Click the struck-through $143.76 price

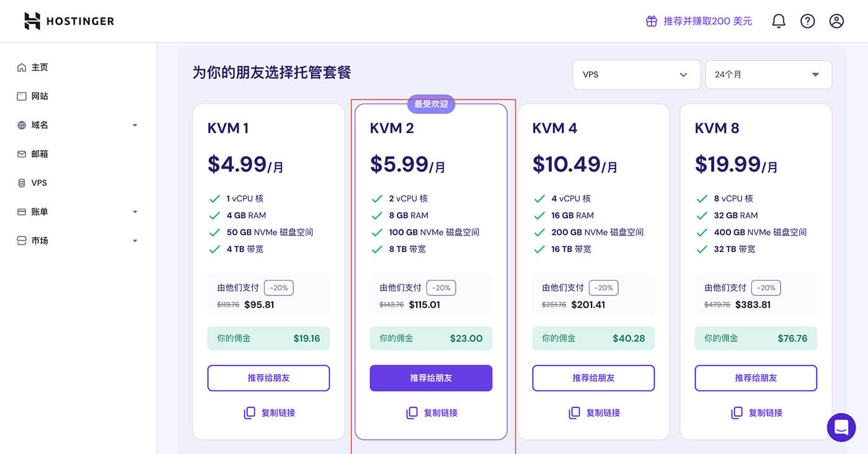392,305
